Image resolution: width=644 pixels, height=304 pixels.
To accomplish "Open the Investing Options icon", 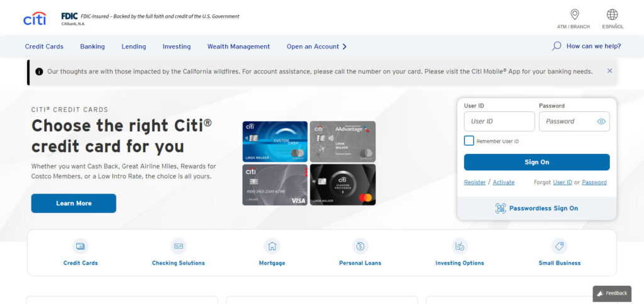I will tap(460, 246).
